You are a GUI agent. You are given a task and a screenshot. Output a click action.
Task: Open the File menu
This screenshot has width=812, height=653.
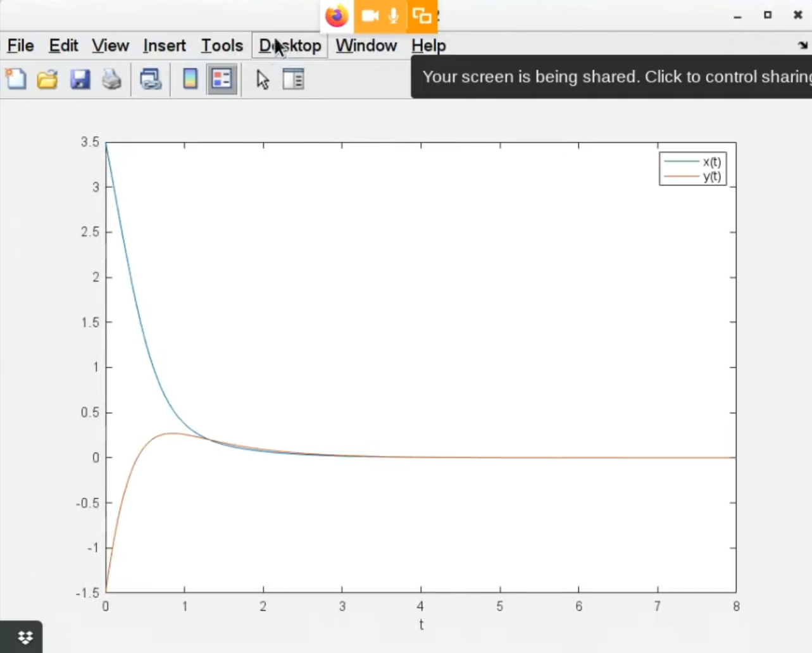coord(20,46)
